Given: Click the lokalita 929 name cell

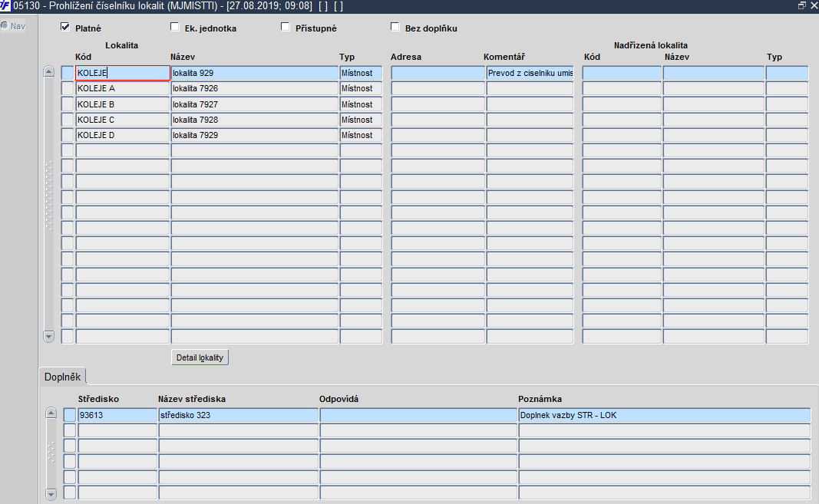Looking at the screenshot, I should point(255,73).
